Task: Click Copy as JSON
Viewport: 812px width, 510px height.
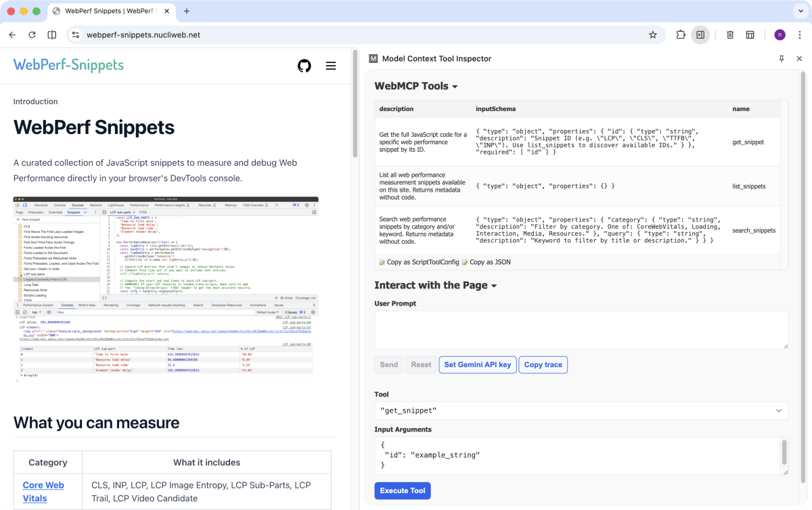Action: [x=486, y=262]
